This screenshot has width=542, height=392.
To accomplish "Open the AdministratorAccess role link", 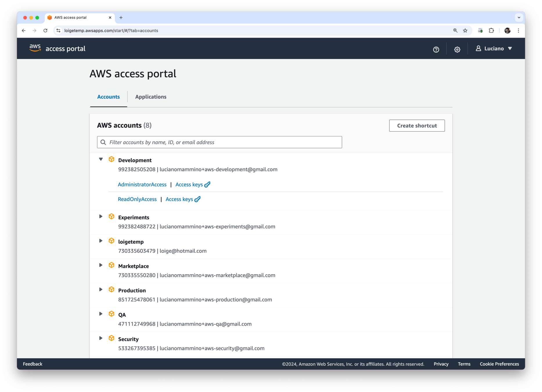I will pyautogui.click(x=142, y=185).
